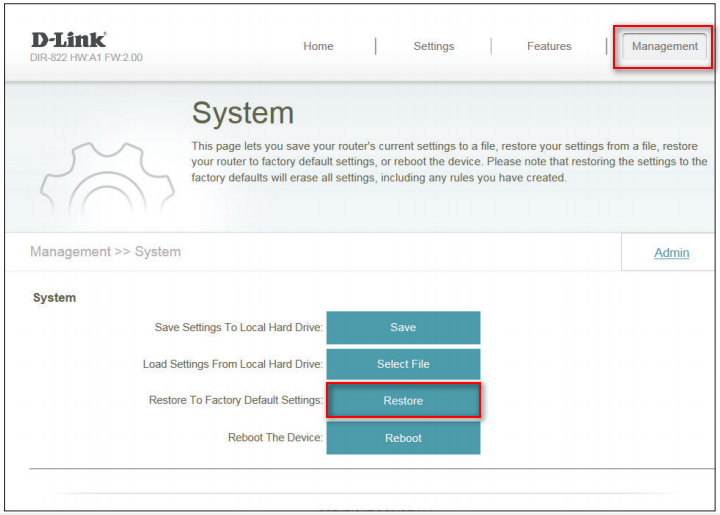Click the Restore To Factory Default Settings label
The image size is (720, 515).
[235, 400]
